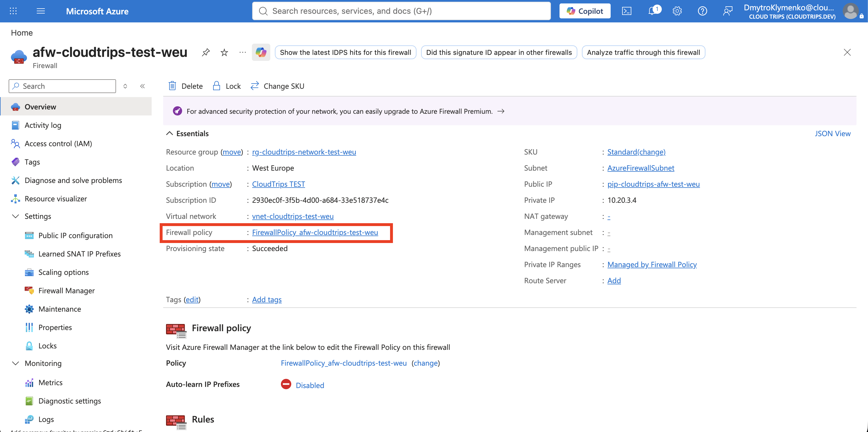868x432 pixels.
Task: Open the Azure portal waffle app launcher
Action: tap(13, 11)
